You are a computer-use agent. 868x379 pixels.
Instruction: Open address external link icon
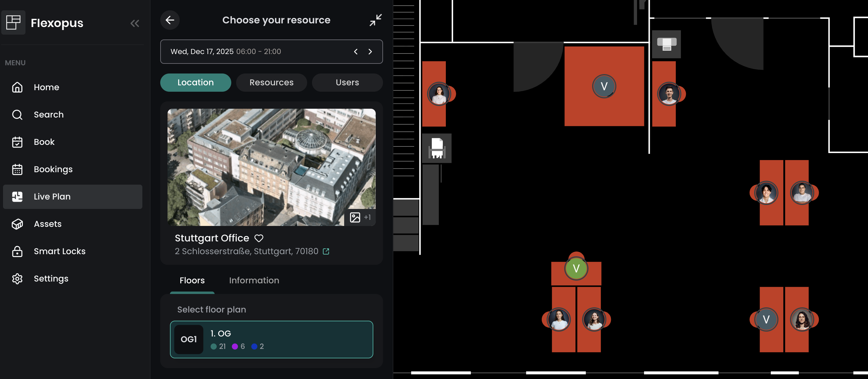pos(326,251)
